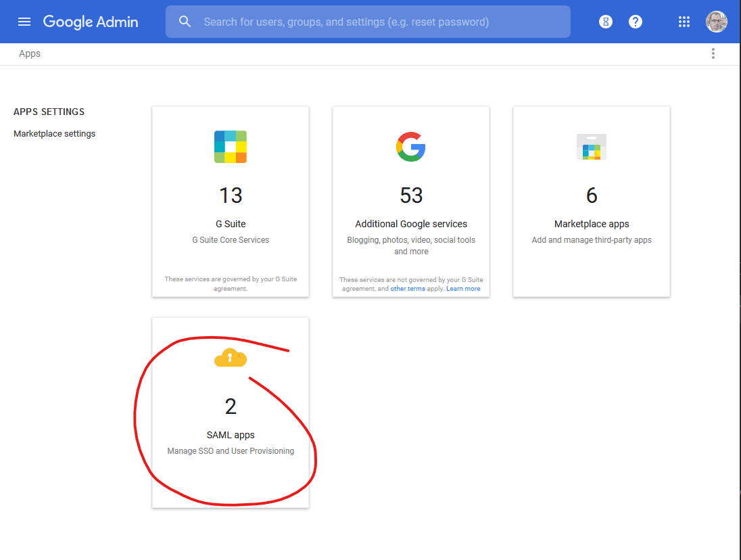The height and width of the screenshot is (560, 741).
Task: Click the Apps breadcrumb item
Action: pos(30,54)
